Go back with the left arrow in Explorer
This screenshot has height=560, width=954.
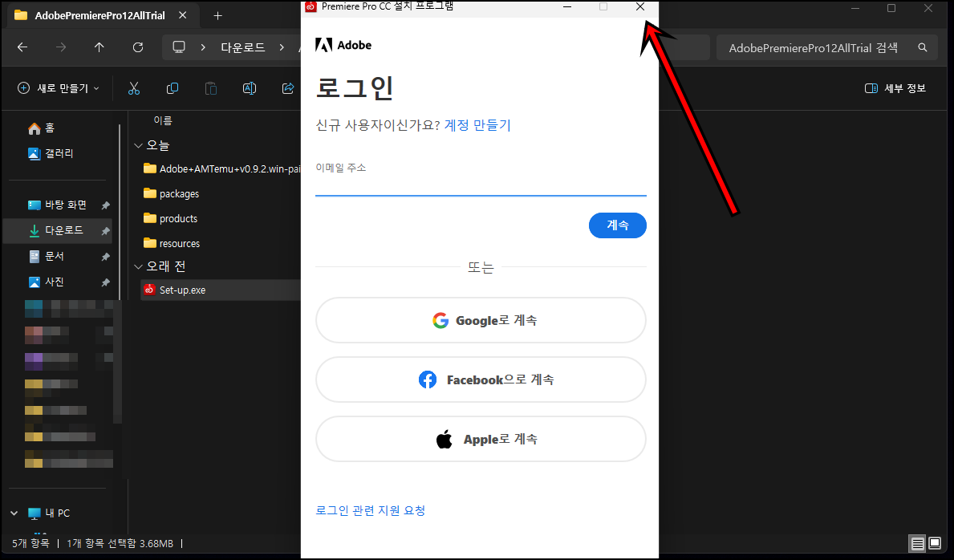pos(22,47)
